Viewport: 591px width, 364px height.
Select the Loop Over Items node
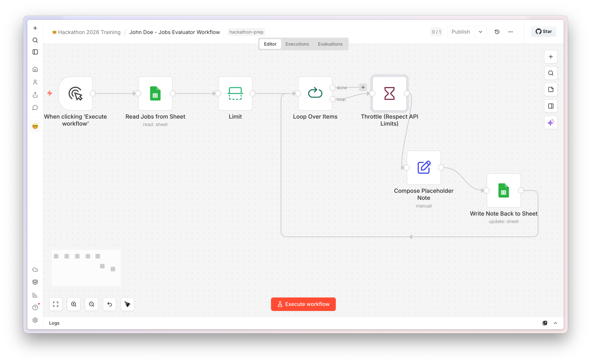(x=315, y=94)
